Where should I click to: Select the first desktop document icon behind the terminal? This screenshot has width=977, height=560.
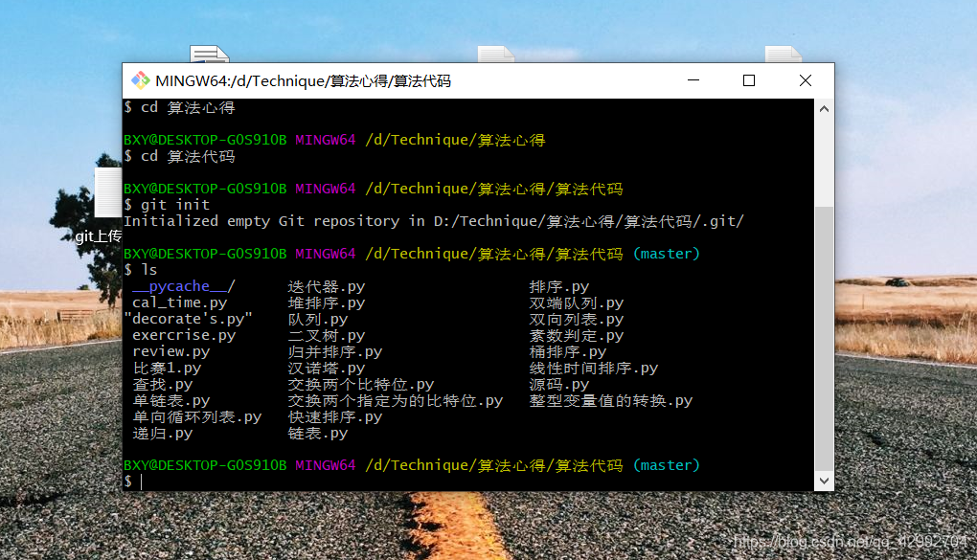210,54
